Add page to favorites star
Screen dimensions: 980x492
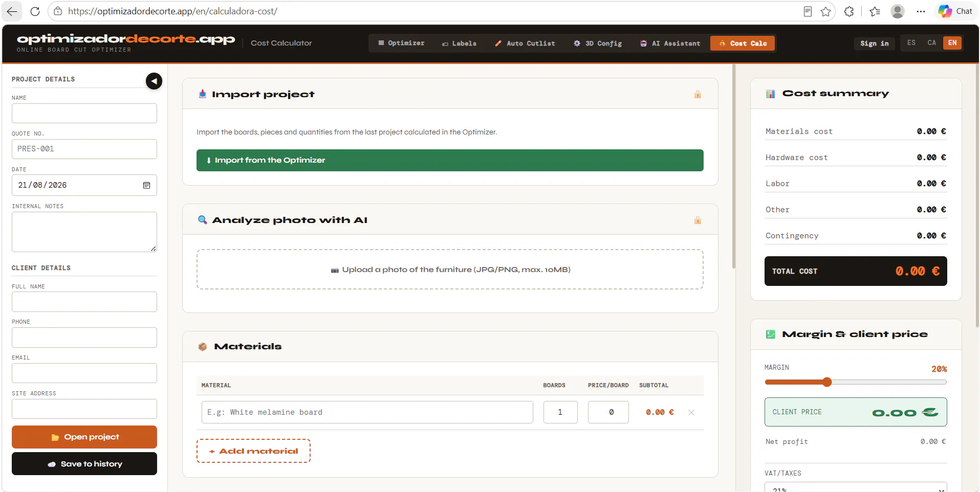point(825,11)
